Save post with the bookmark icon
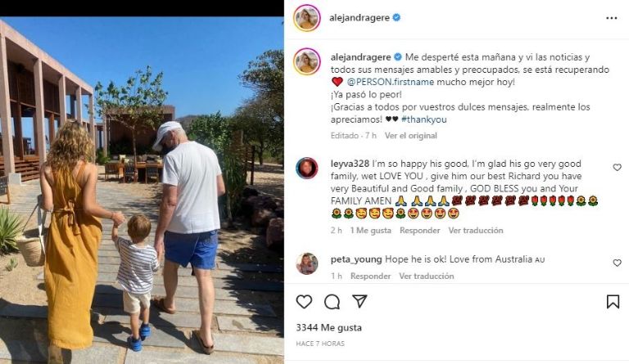629x364 pixels. [613, 302]
